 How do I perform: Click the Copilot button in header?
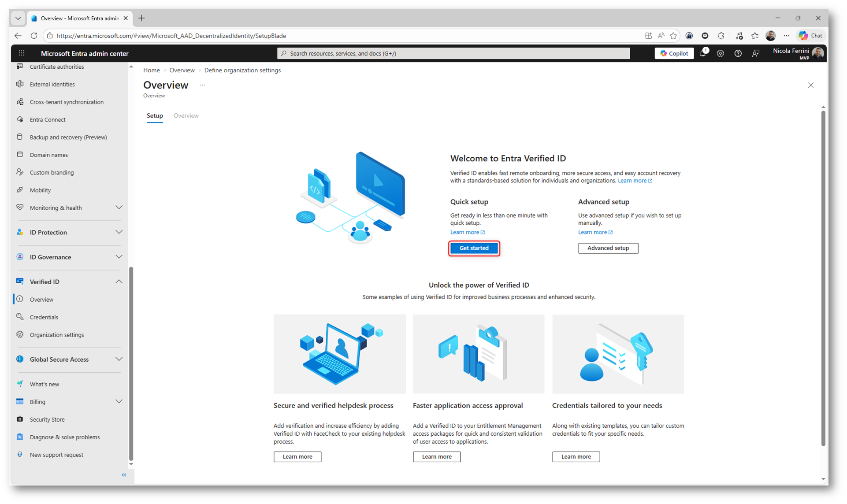point(674,54)
